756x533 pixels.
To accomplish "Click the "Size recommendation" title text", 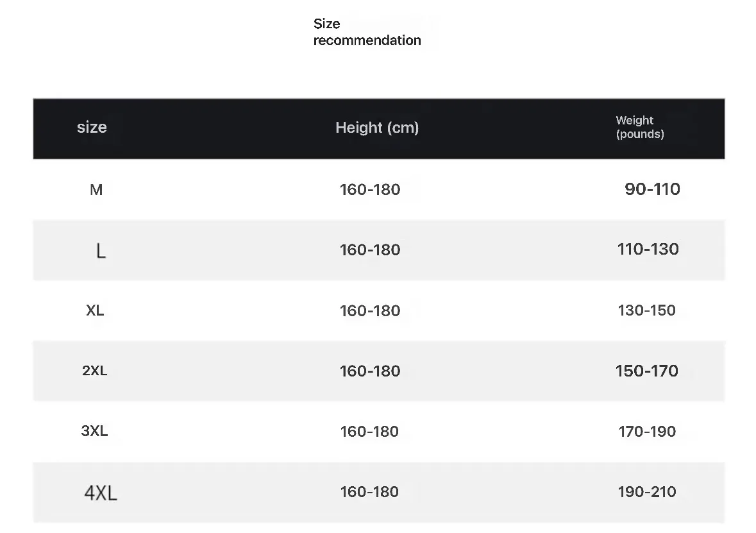I will [x=367, y=32].
